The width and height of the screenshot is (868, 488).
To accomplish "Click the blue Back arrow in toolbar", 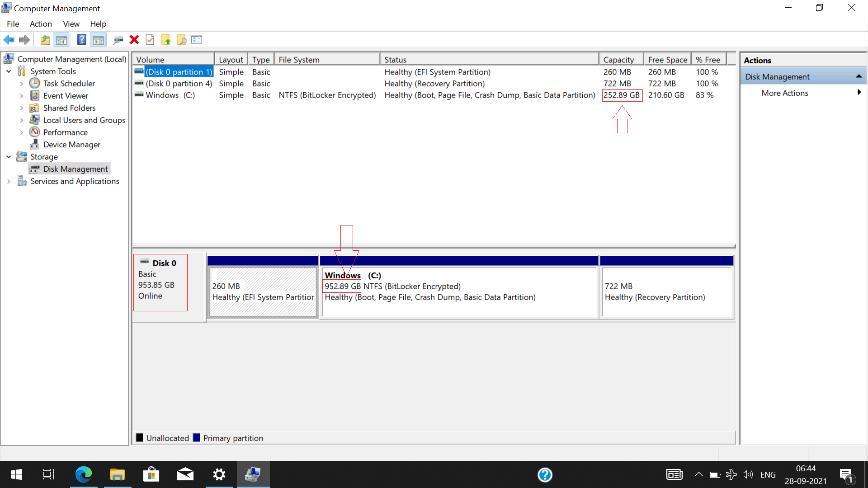I will (x=9, y=40).
